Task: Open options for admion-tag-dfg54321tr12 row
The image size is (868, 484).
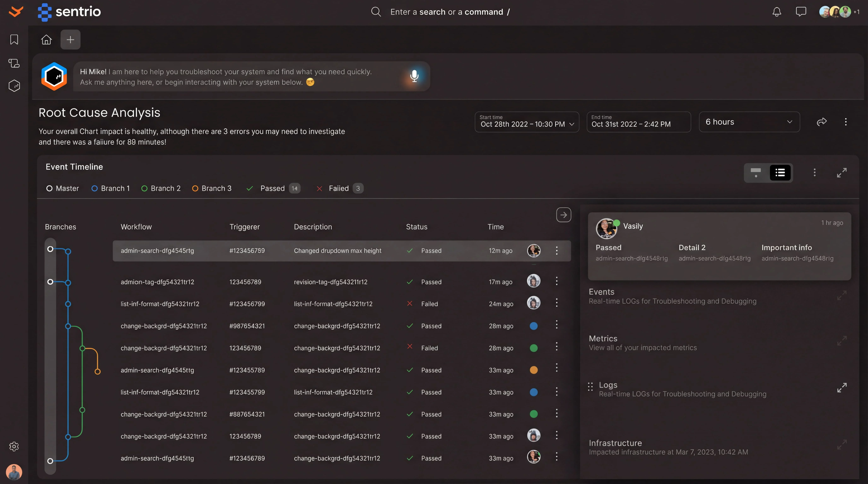Action: pyautogui.click(x=557, y=281)
